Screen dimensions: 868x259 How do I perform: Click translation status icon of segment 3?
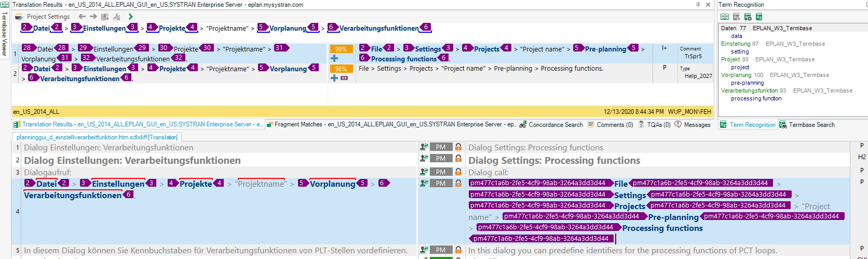point(424,172)
